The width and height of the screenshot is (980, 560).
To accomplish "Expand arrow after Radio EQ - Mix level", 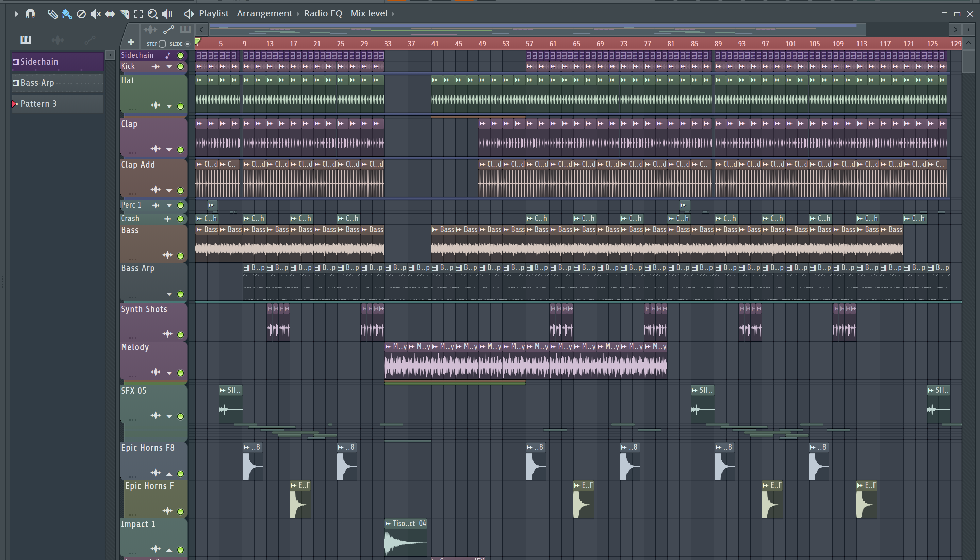I will click(x=393, y=14).
